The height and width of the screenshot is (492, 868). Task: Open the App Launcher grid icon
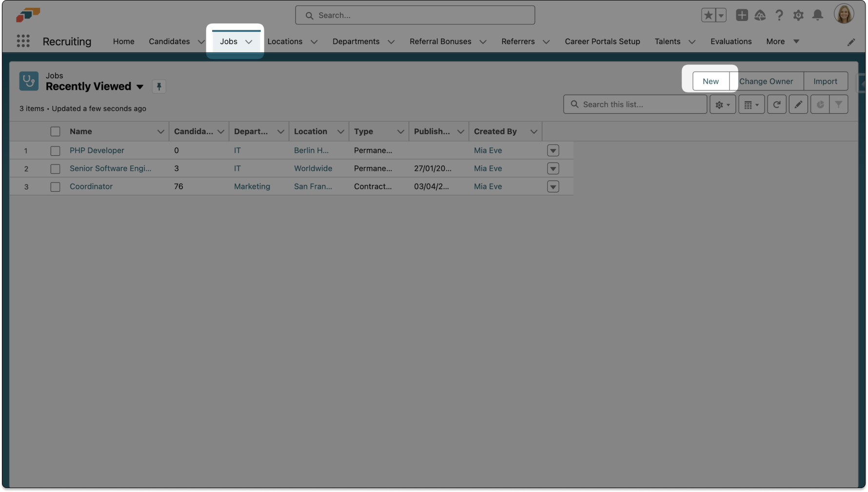[x=23, y=41]
